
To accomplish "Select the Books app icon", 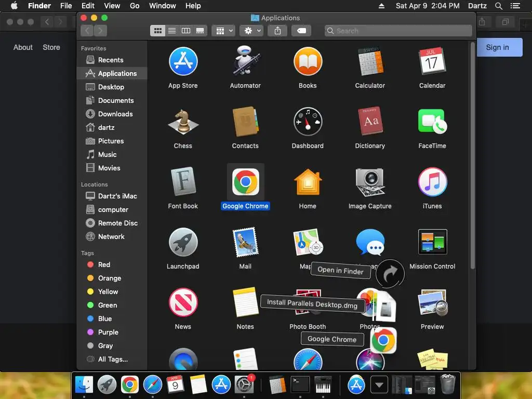I will pyautogui.click(x=308, y=61).
